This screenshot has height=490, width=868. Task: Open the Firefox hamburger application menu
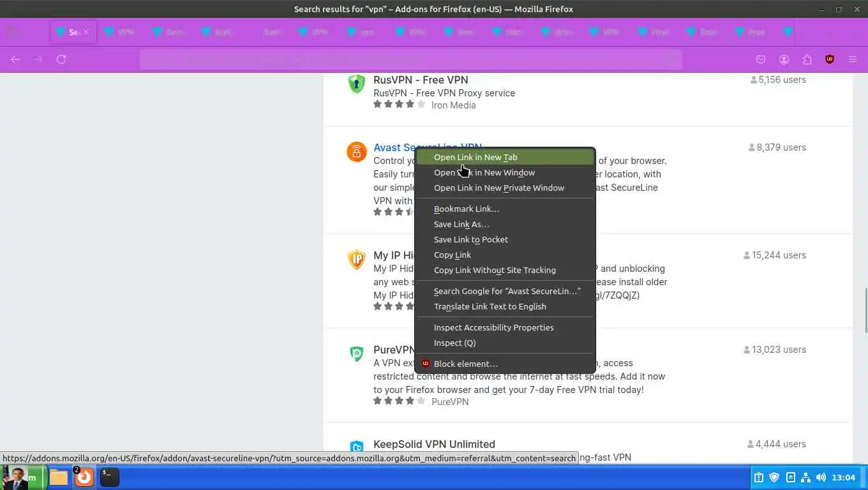pyautogui.click(x=853, y=59)
